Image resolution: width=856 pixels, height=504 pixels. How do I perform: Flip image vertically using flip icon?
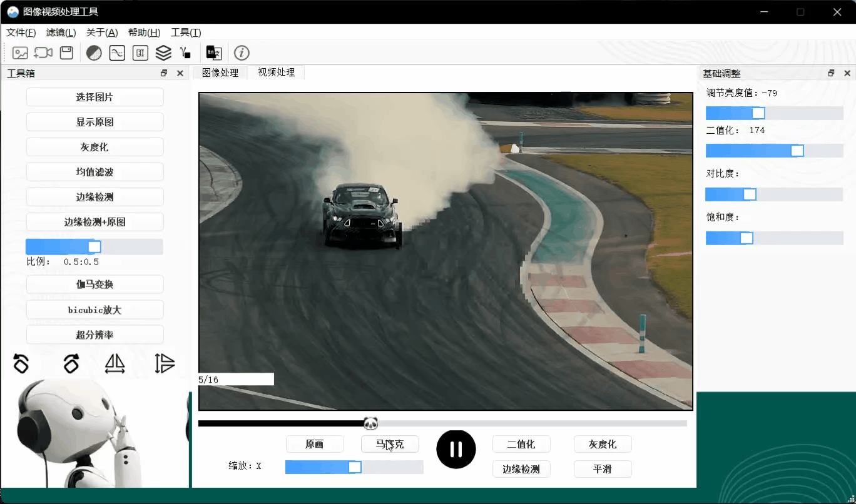pos(165,363)
